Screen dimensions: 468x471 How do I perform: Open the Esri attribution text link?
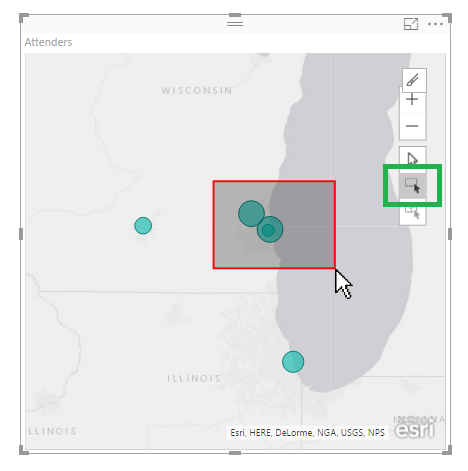pyautogui.click(x=307, y=433)
